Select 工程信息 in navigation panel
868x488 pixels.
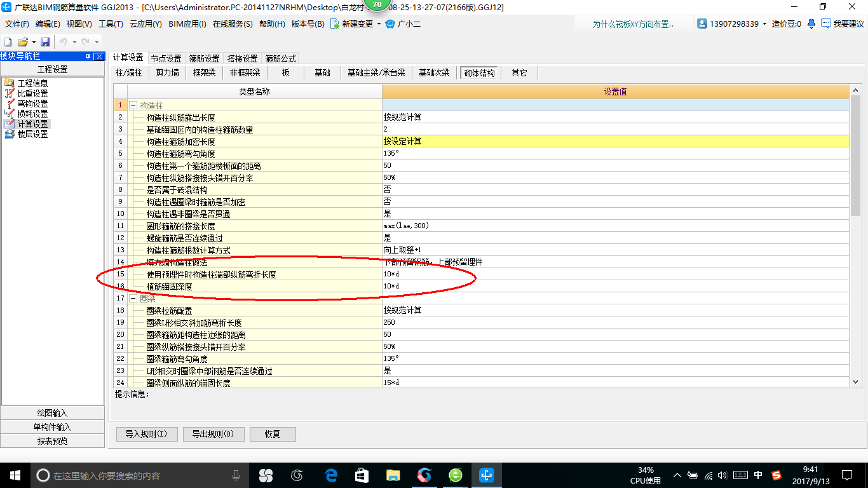click(x=26, y=83)
